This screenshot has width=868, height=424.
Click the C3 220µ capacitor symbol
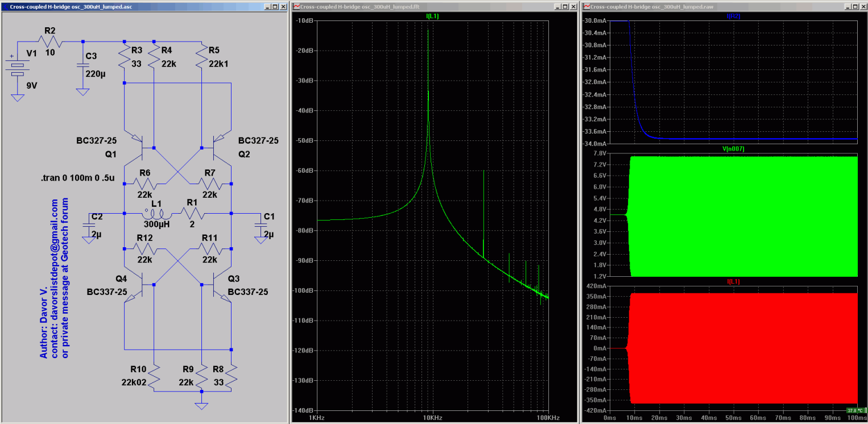pos(83,65)
